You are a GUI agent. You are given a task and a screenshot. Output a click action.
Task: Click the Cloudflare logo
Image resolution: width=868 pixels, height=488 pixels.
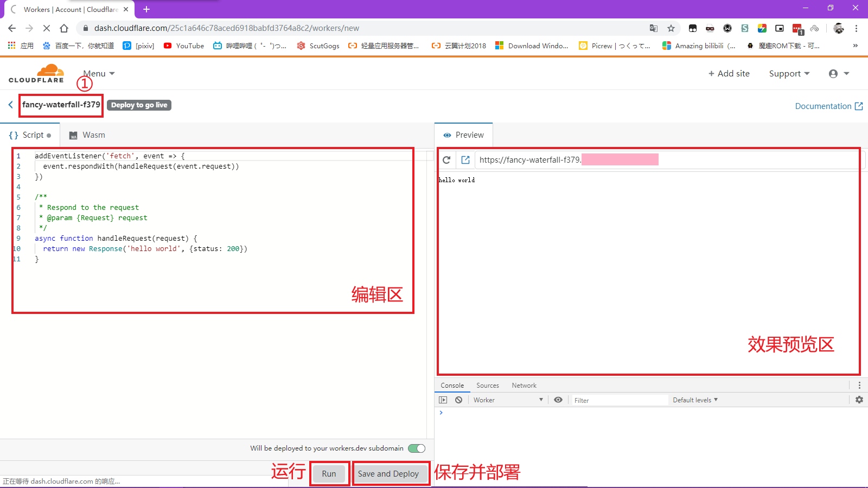pyautogui.click(x=36, y=74)
